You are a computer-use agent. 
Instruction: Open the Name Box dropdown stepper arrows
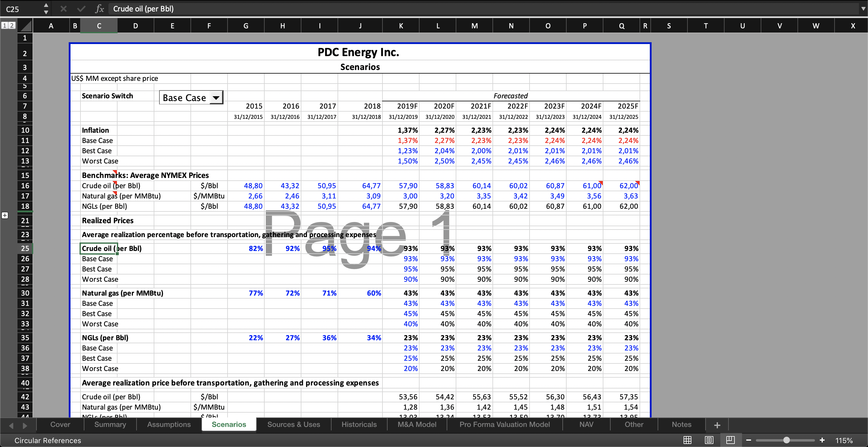[x=46, y=9]
